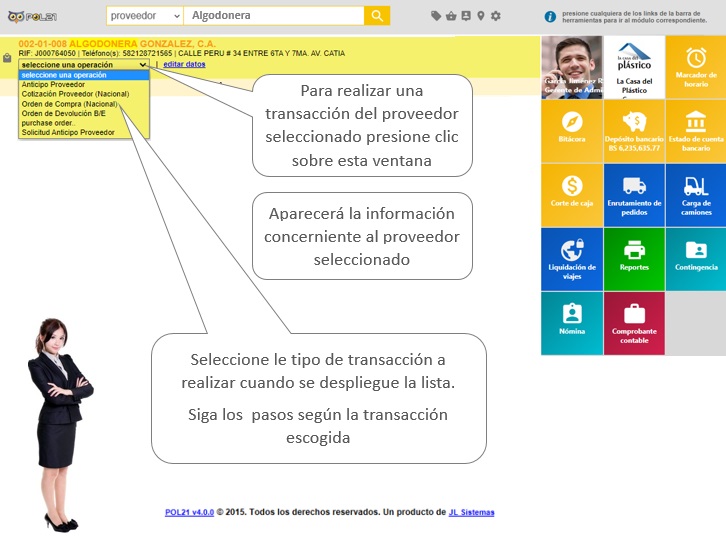
Task: Open the 'Depósito bancario' piggy bank tile
Action: [x=634, y=131]
